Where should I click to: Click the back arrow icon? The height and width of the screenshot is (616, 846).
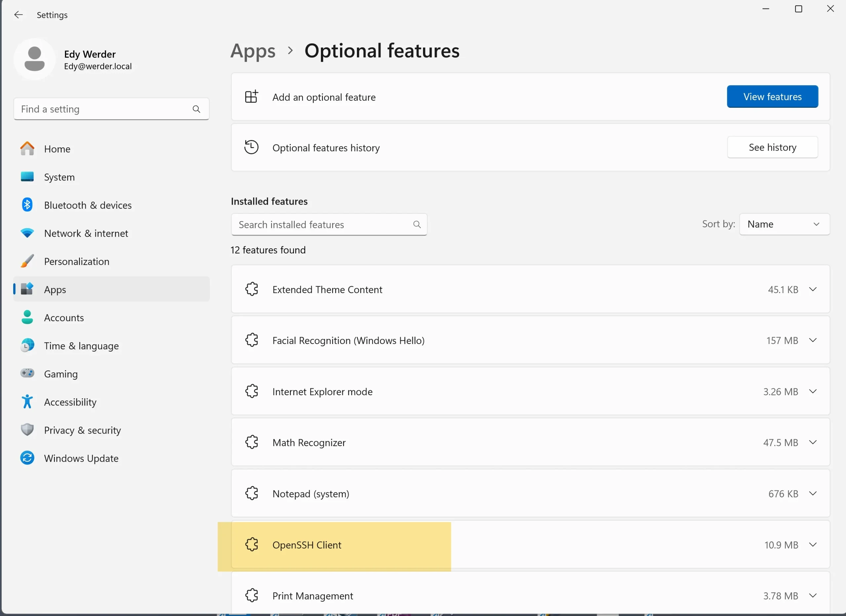coord(18,15)
